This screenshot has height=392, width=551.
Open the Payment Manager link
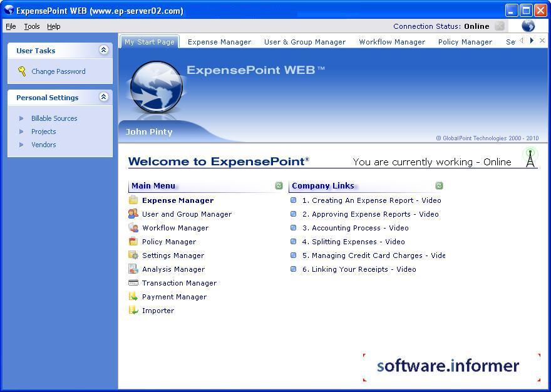174,296
